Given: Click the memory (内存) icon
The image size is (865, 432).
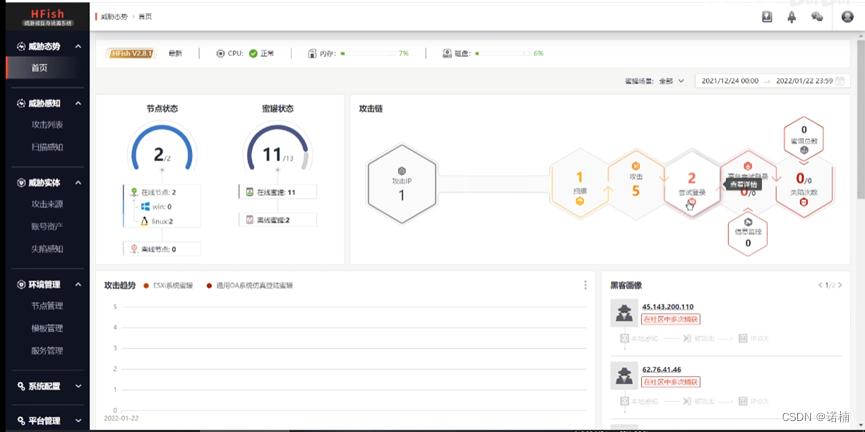Looking at the screenshot, I should 312,54.
